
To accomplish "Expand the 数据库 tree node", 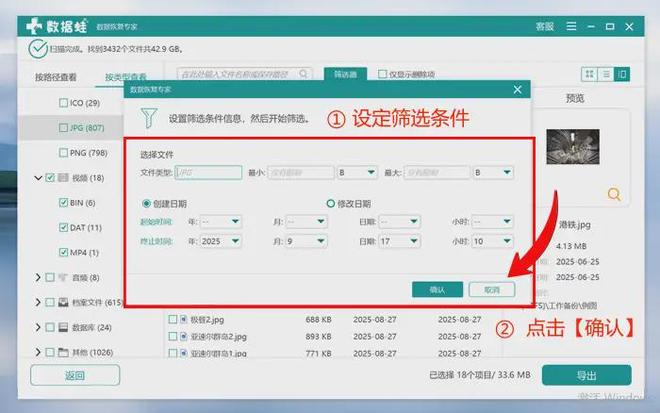I will click(38, 327).
